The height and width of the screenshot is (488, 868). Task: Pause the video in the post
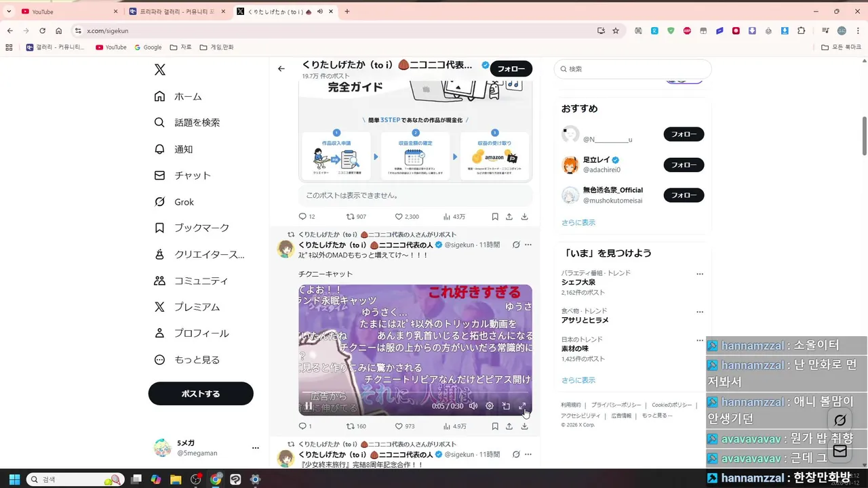308,406
